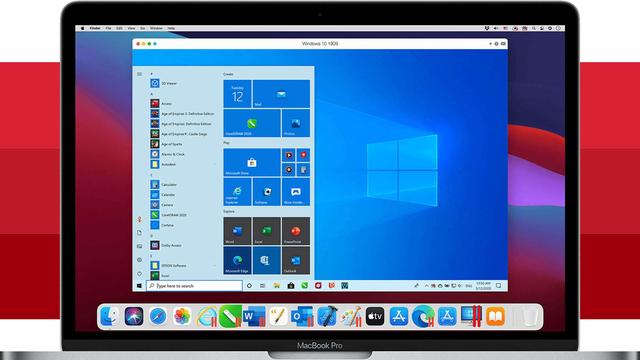This screenshot has width=640, height=360.
Task: Launch Siri from the Dock
Action: (x=134, y=316)
